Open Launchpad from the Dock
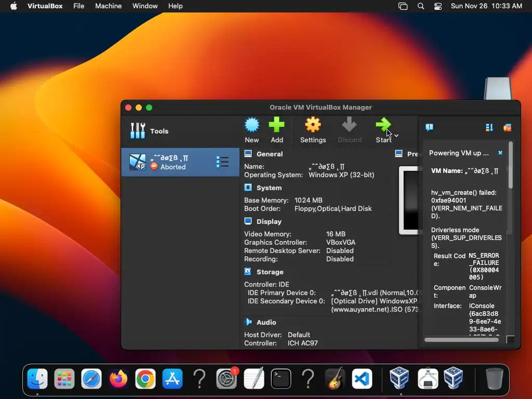This screenshot has width=532, height=399. pos(64,378)
